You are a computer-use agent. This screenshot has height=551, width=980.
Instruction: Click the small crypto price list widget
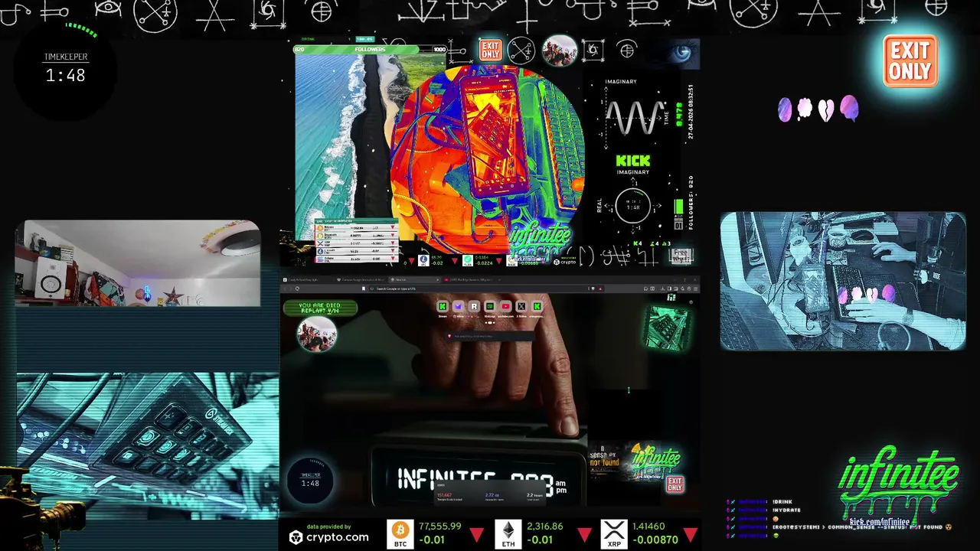[357, 240]
